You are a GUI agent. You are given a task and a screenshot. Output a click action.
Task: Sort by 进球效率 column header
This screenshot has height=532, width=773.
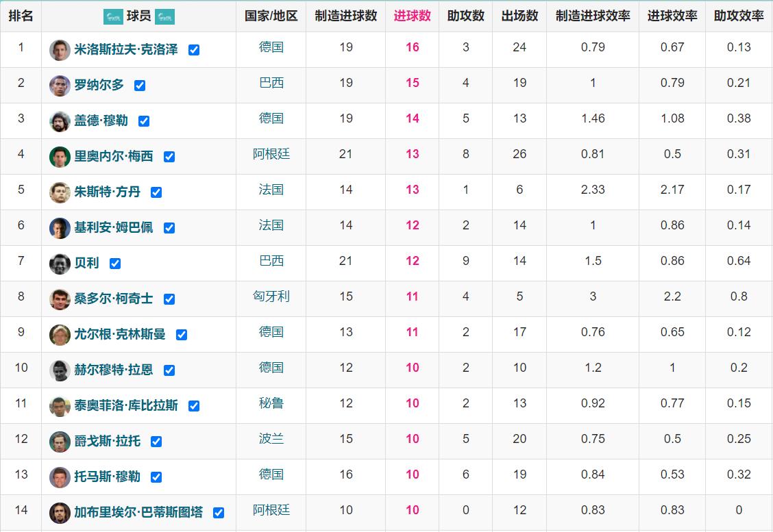point(672,16)
